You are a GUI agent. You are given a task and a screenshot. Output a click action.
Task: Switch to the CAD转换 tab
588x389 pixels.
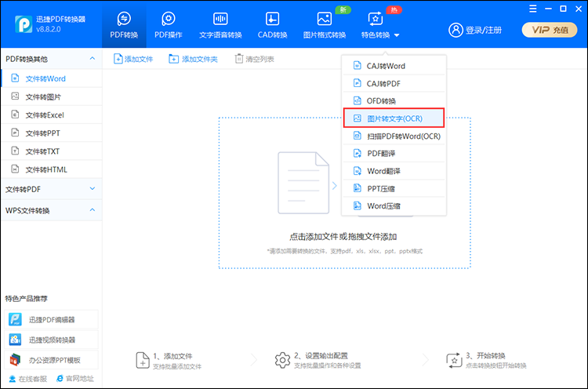272,26
